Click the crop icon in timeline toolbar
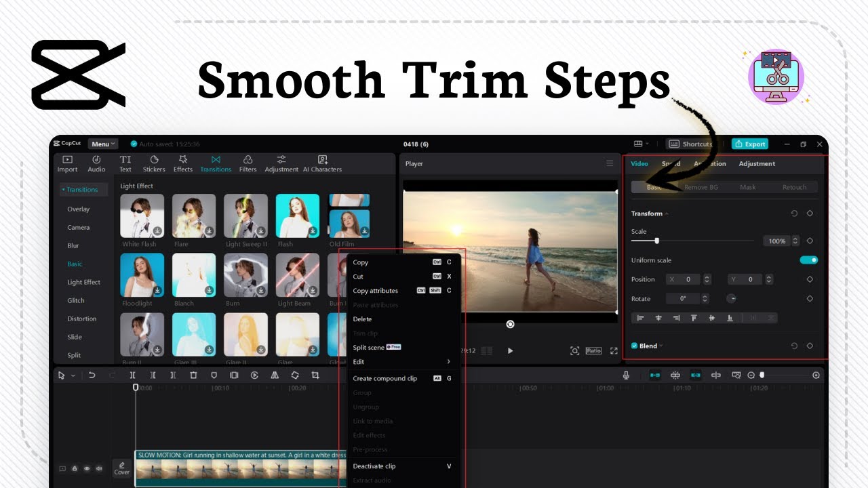The height and width of the screenshot is (488, 868). [315, 375]
